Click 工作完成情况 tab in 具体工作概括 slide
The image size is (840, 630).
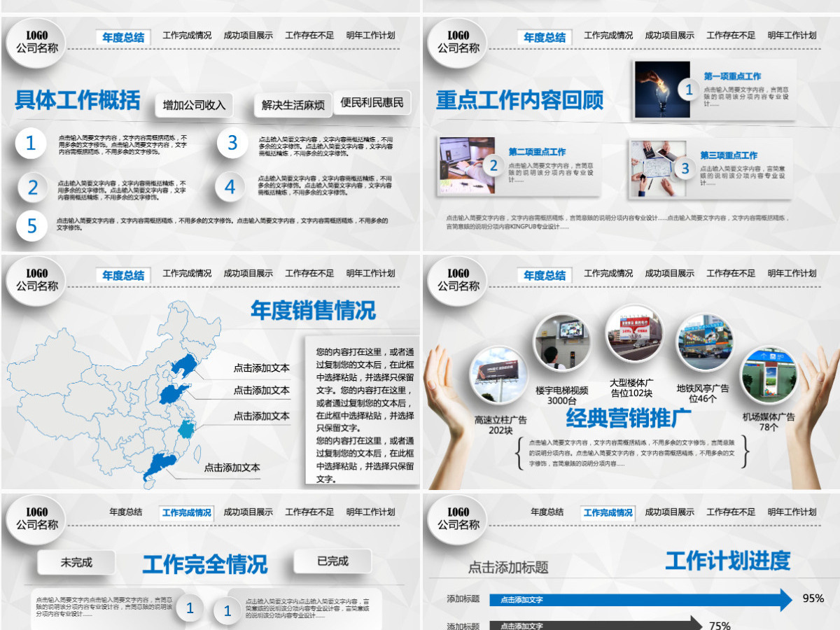pos(187,36)
